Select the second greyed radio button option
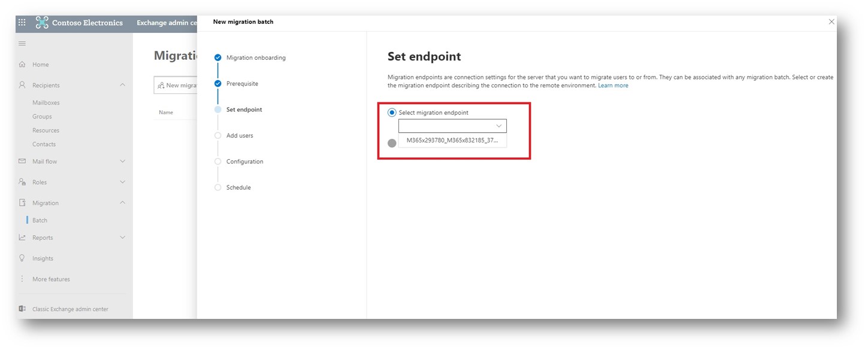 click(x=392, y=143)
